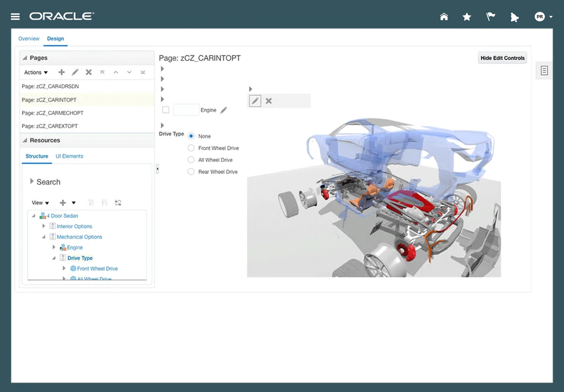564x392 pixels.
Task: Select page zCZ_CARMECHOPT in the list
Action: click(53, 113)
